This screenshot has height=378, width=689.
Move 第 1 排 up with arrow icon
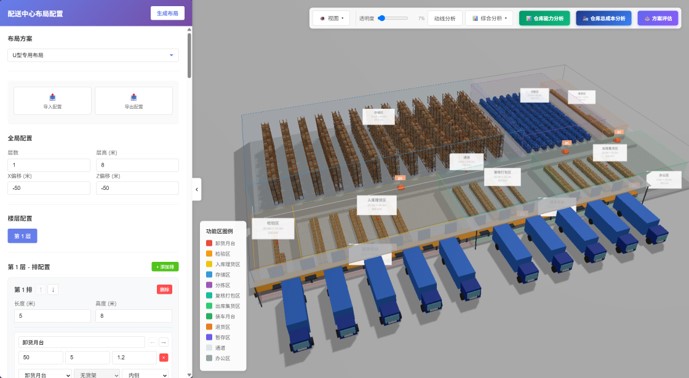41,290
